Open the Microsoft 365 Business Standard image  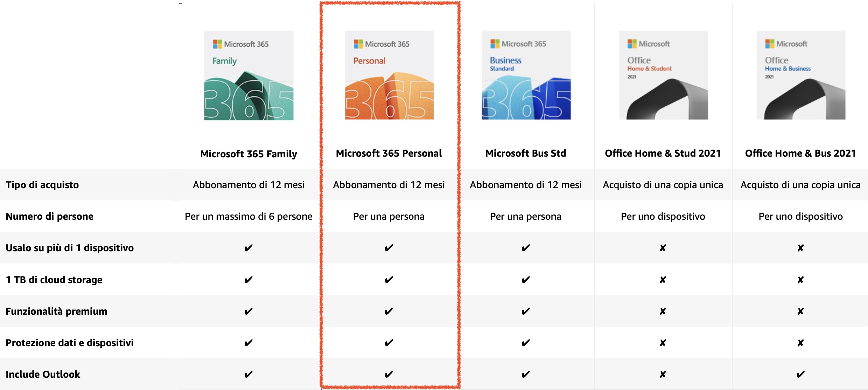point(526,75)
